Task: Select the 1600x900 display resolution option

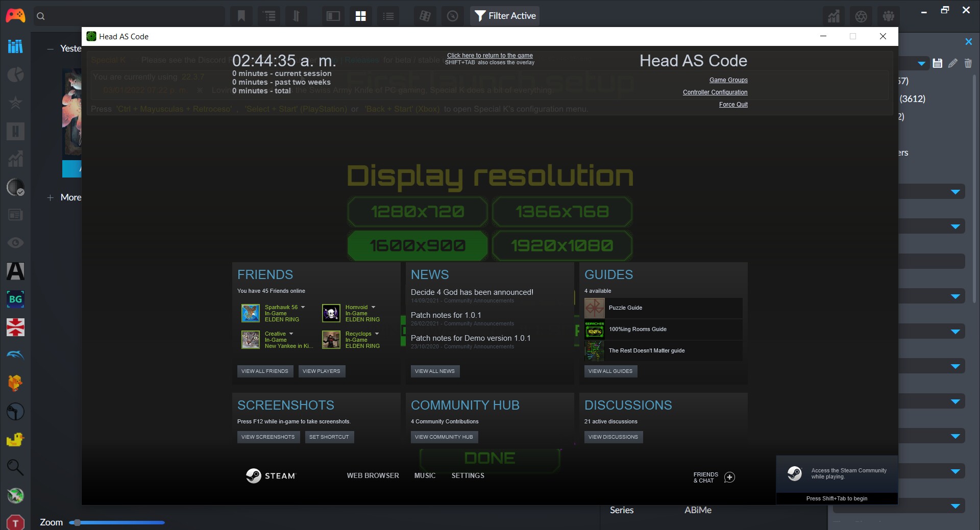Action: (x=418, y=245)
